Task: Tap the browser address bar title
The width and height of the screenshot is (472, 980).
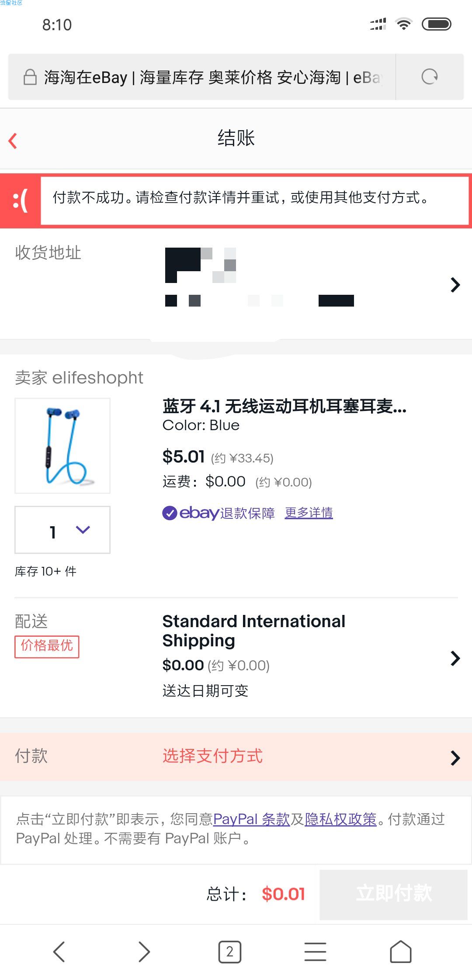Action: tap(213, 77)
